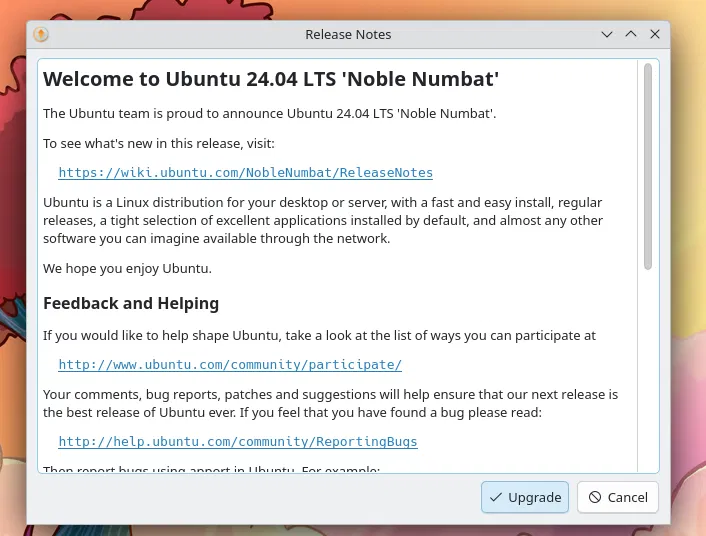Click the checkmark icon on Upgrade button

(496, 497)
